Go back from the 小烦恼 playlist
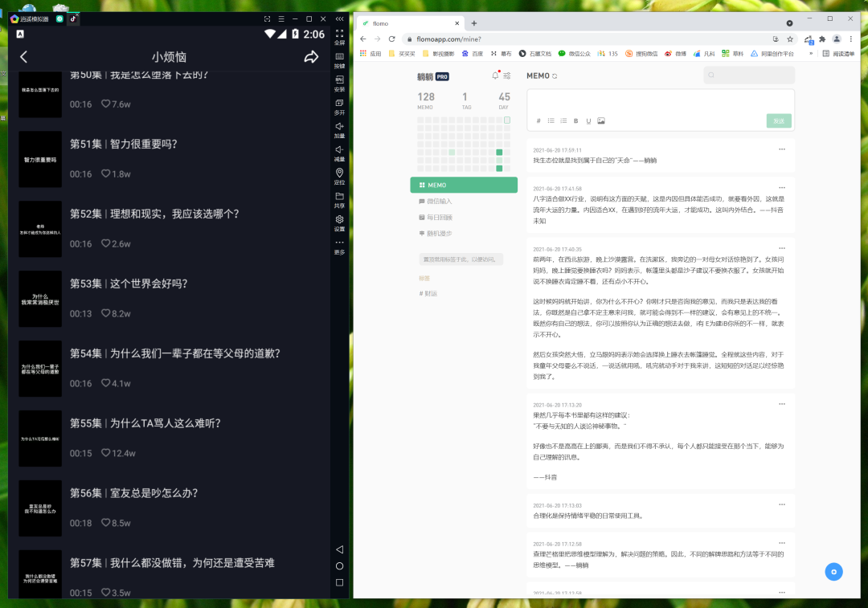 coord(23,57)
